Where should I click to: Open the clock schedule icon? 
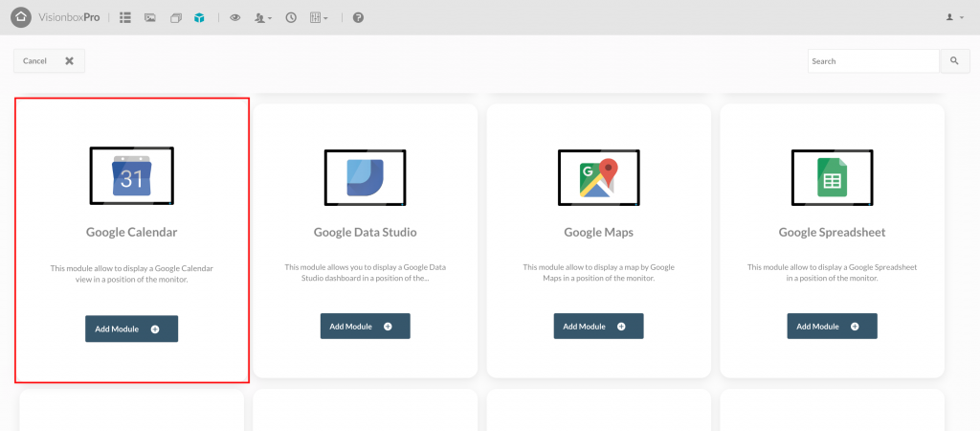[x=291, y=17]
